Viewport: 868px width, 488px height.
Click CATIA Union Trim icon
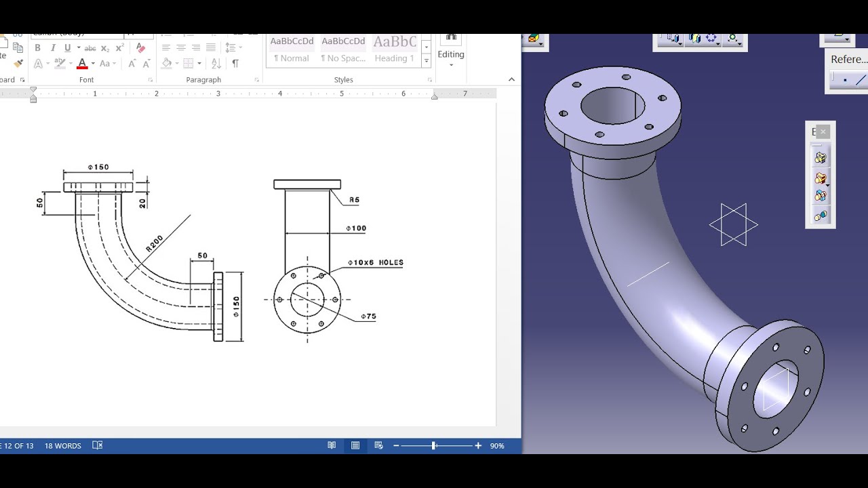click(x=821, y=197)
